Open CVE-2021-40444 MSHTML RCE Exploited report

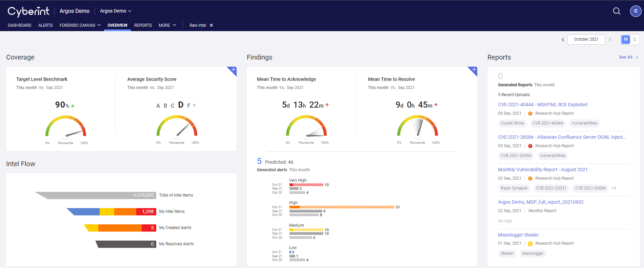(x=542, y=105)
